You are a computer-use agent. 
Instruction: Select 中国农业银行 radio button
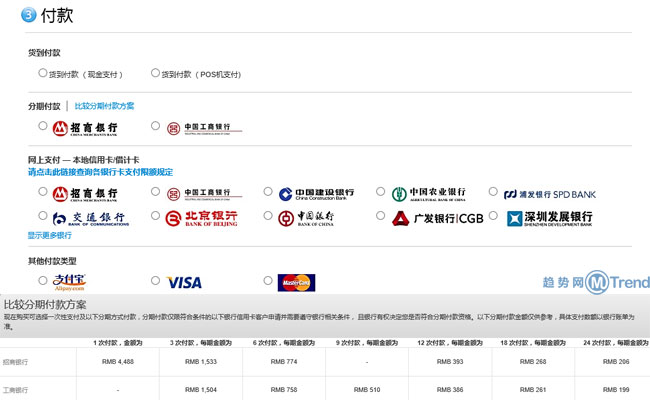380,192
